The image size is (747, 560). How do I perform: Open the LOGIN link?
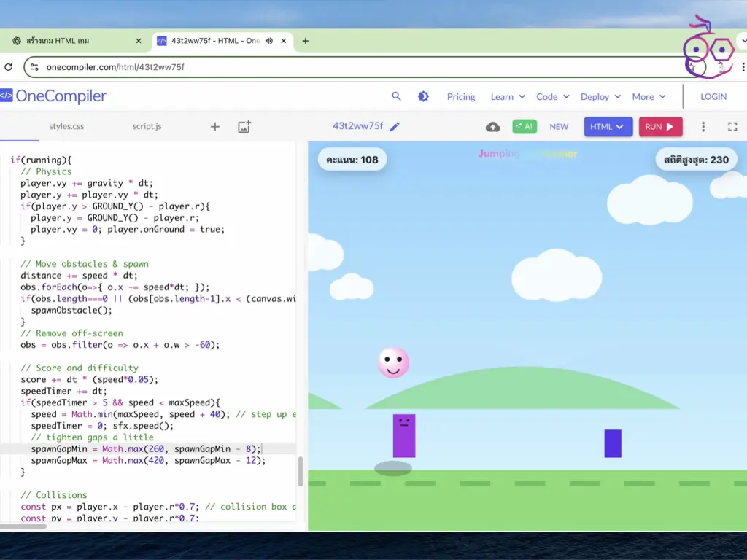[x=713, y=96]
